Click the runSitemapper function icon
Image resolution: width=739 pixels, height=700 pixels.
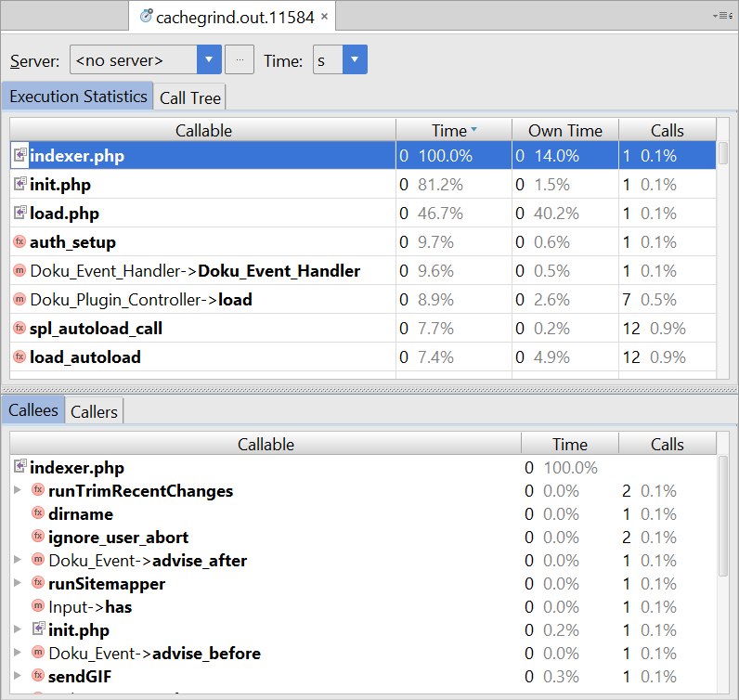click(38, 583)
